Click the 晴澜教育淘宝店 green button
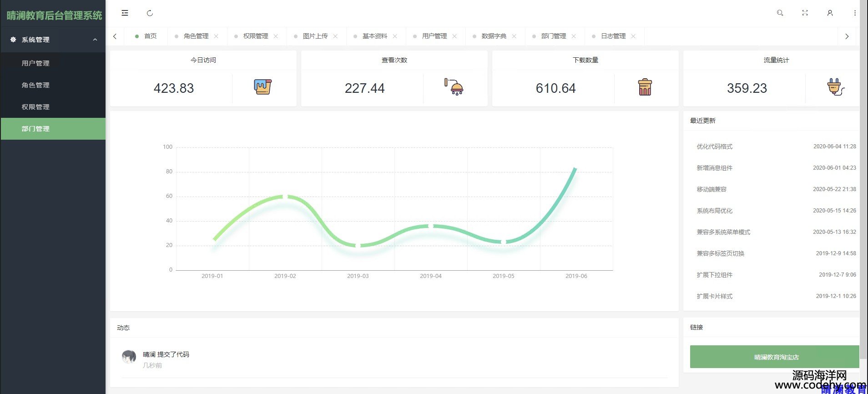The image size is (868, 394). pyautogui.click(x=776, y=357)
